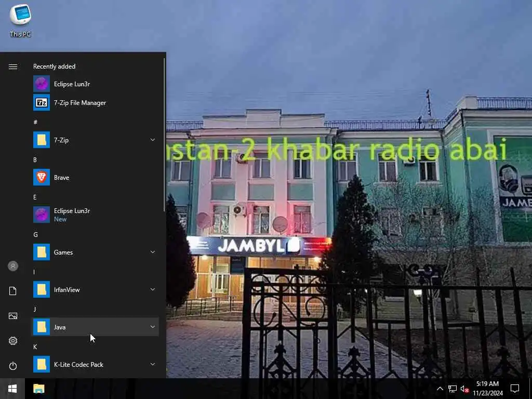Viewport: 532px width, 399px height.
Task: Click the IrfanView folder icon
Action: (x=42, y=289)
